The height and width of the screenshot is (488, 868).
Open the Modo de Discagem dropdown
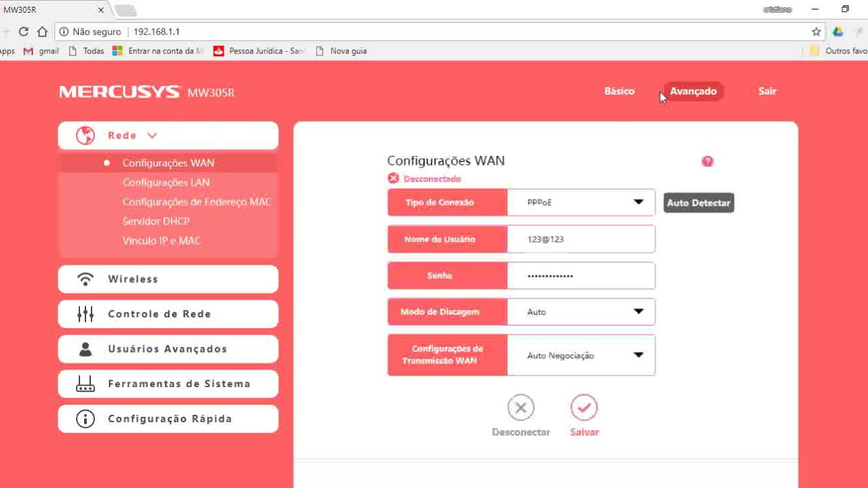click(x=581, y=312)
